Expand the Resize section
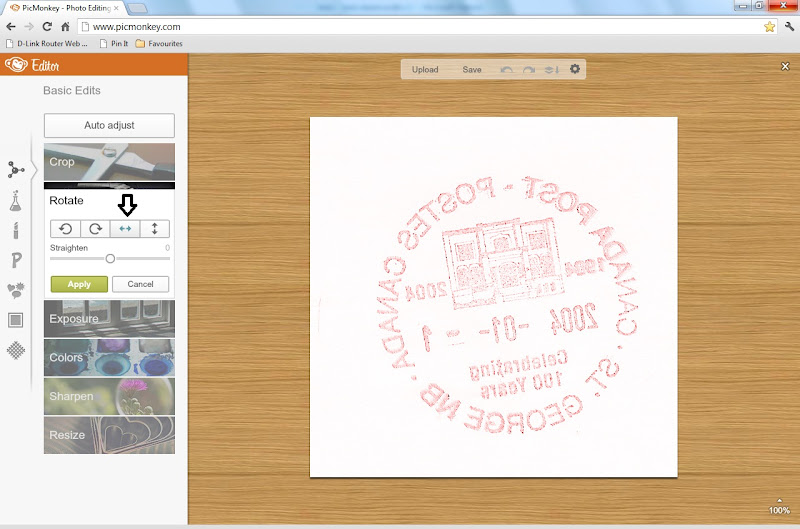The image size is (800, 529). tap(109, 435)
